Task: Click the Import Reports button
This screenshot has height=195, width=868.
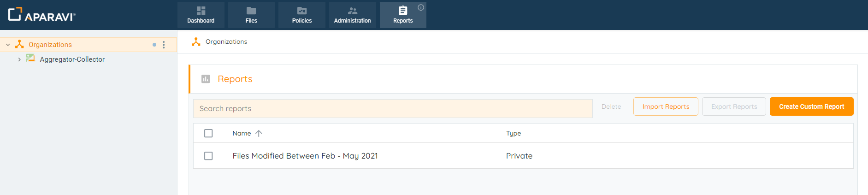Action: (666, 106)
